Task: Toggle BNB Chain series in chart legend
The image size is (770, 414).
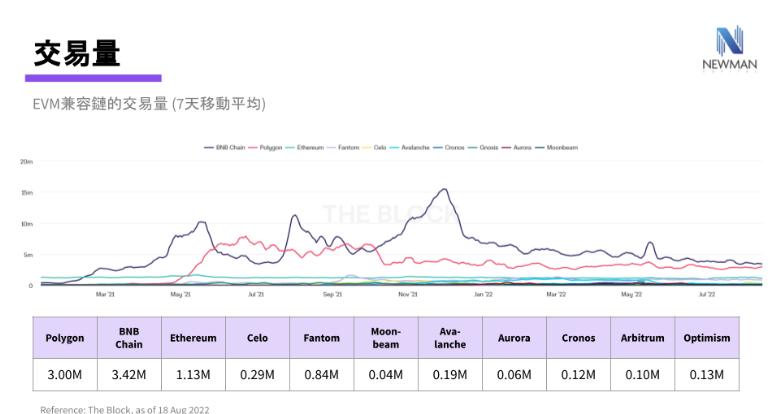Action: tap(230, 147)
